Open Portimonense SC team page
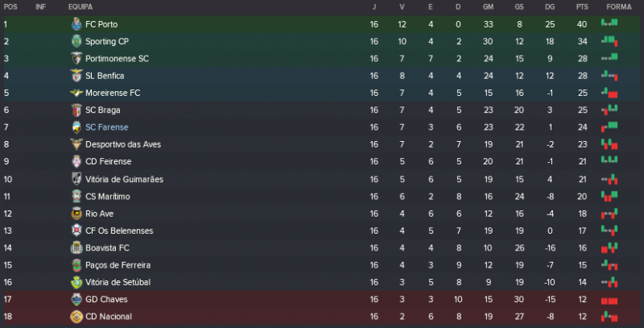Screen dimensions: 644x328 coord(117,59)
